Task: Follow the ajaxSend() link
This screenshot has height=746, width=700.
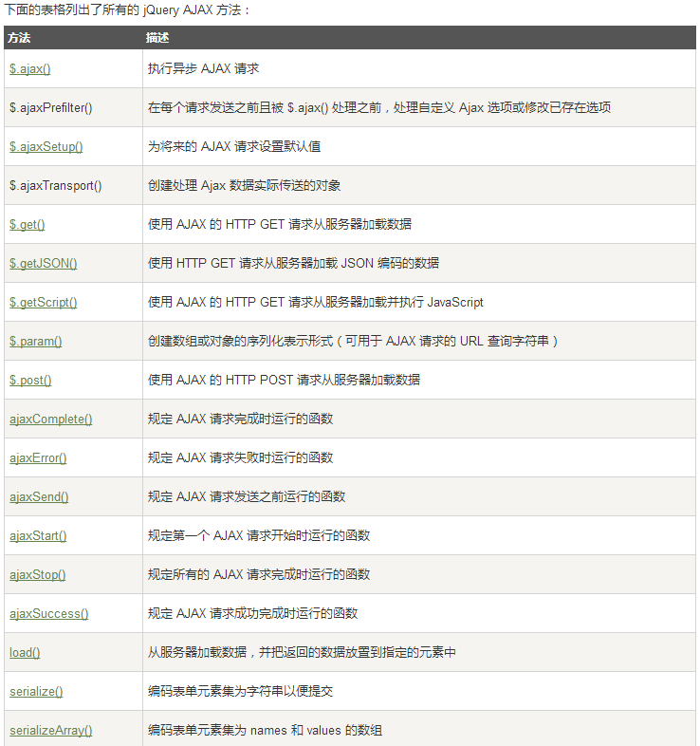Action: (39, 497)
